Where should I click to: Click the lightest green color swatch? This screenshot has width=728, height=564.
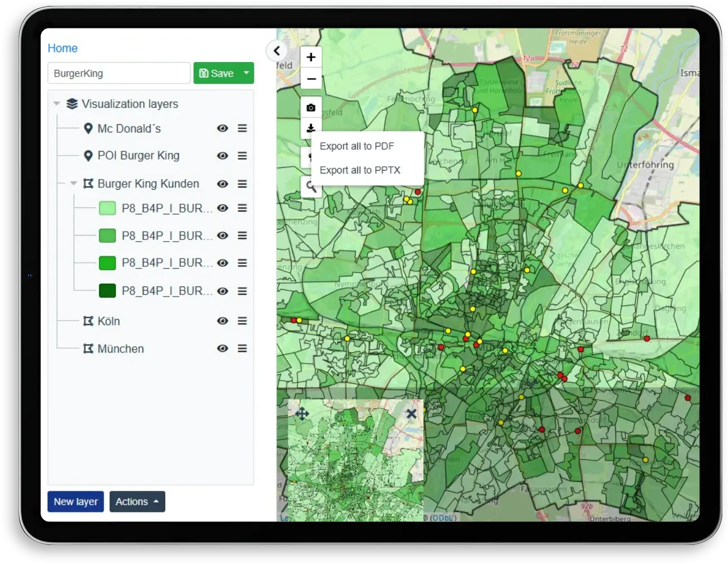tap(107, 208)
